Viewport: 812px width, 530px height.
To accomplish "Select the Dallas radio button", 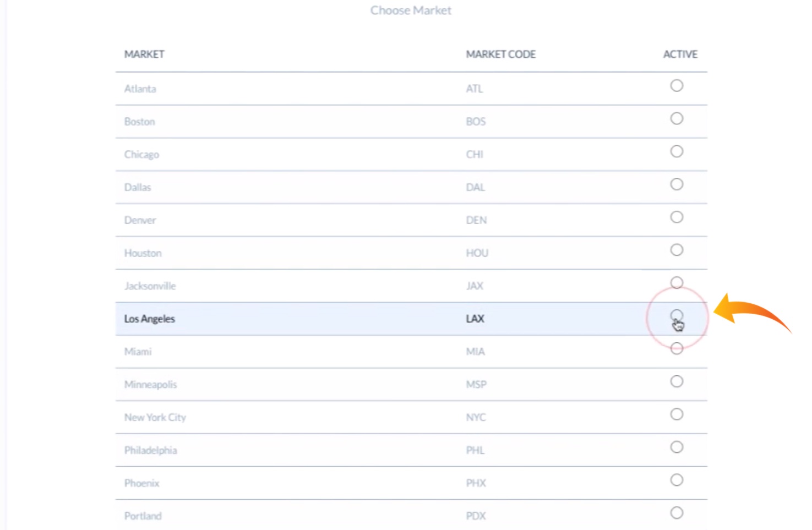I will pos(677,184).
